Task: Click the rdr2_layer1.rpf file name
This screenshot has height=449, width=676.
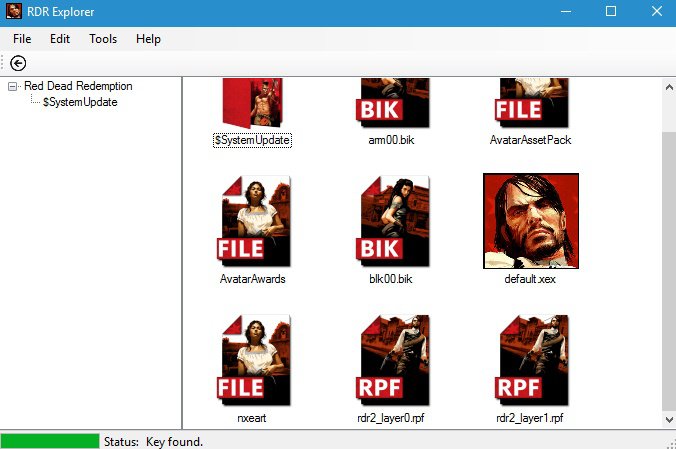Action: (530, 418)
